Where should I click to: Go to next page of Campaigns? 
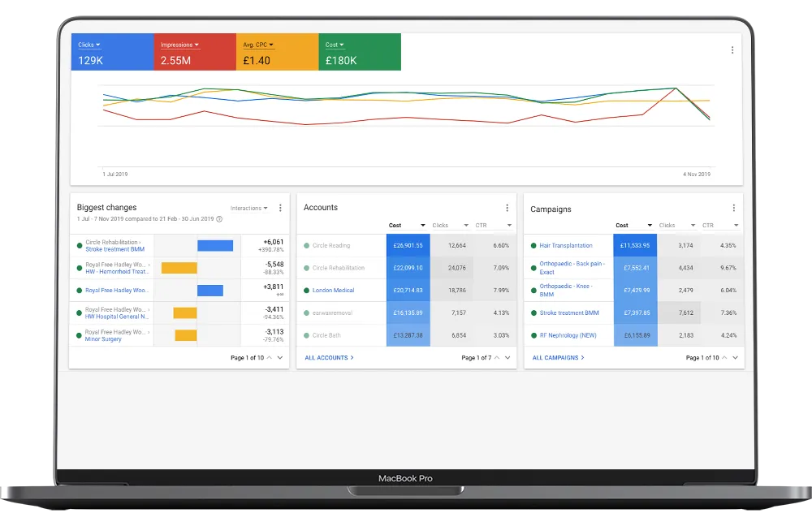click(735, 357)
